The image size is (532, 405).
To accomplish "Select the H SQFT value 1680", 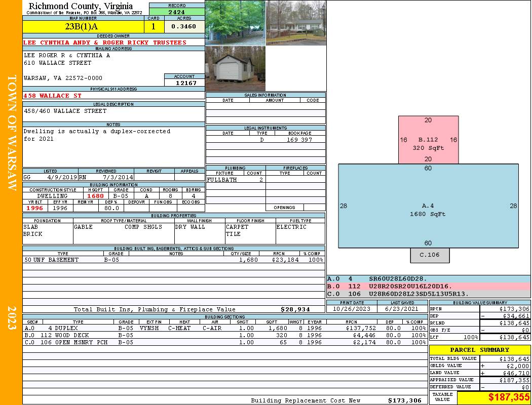I will coord(96,196).
